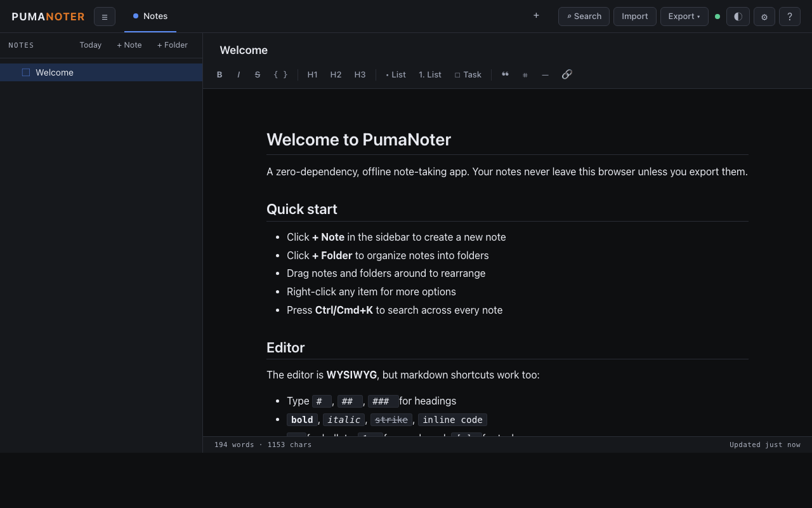Click the PumaNoter logo
812x508 pixels.
(x=48, y=17)
